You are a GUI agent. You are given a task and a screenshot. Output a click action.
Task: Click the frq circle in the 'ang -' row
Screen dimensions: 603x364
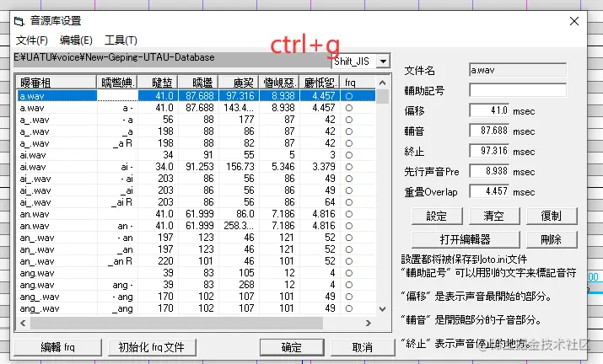pyautogui.click(x=349, y=285)
